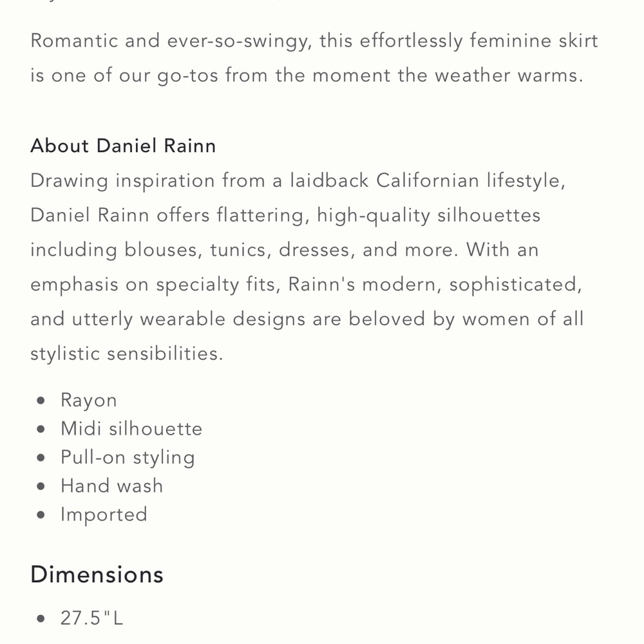The height and width of the screenshot is (644, 644).
Task: Click the line starting "emphasis on specialty fits"
Action: pos(306,285)
